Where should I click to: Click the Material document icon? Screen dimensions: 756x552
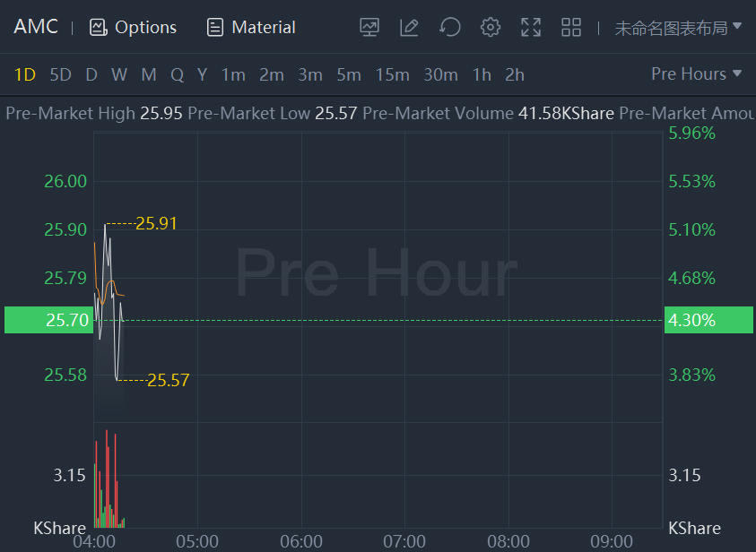coord(215,27)
